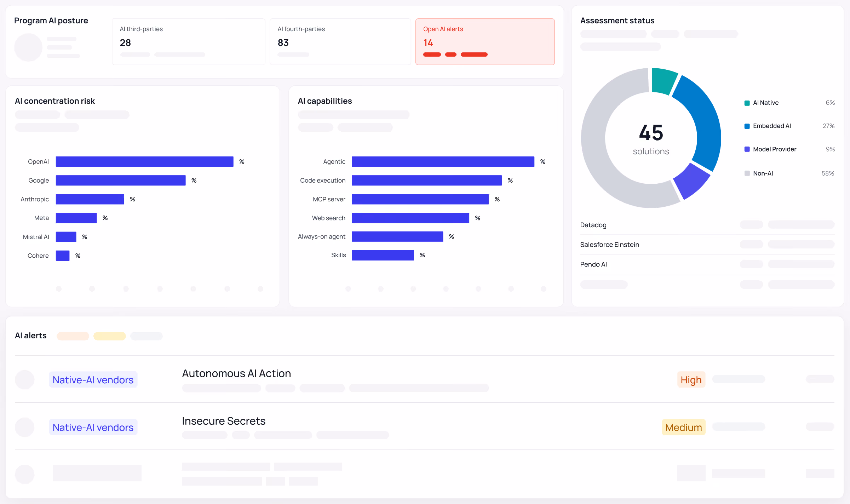Click the AI capabilities heading
Image resolution: width=850 pixels, height=504 pixels.
(x=325, y=101)
